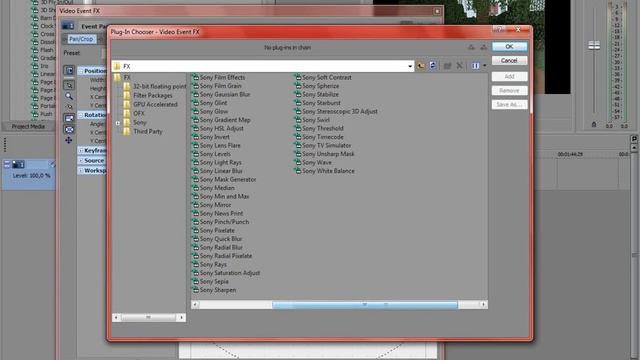The image size is (640, 360).
Task: Click the track Level 100,0 % slider
Action: point(31,176)
